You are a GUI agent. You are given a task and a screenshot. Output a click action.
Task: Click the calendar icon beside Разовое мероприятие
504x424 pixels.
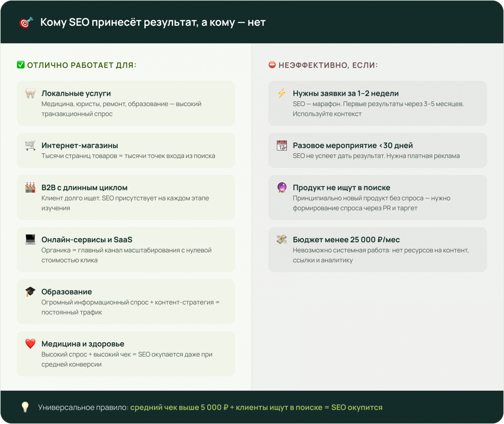pos(282,145)
